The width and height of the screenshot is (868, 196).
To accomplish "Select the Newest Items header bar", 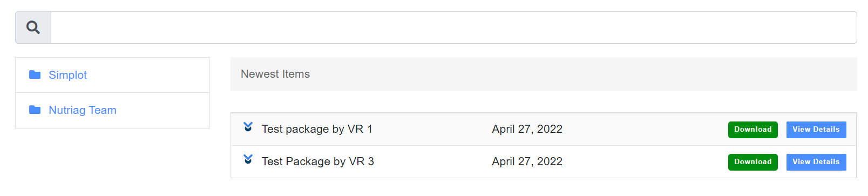I will 544,74.
